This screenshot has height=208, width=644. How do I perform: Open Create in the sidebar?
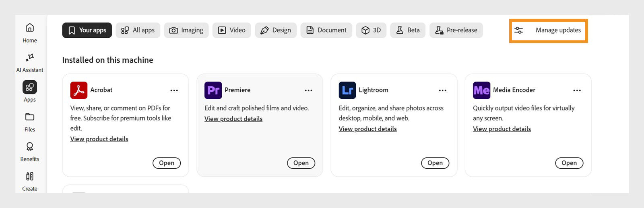(29, 181)
